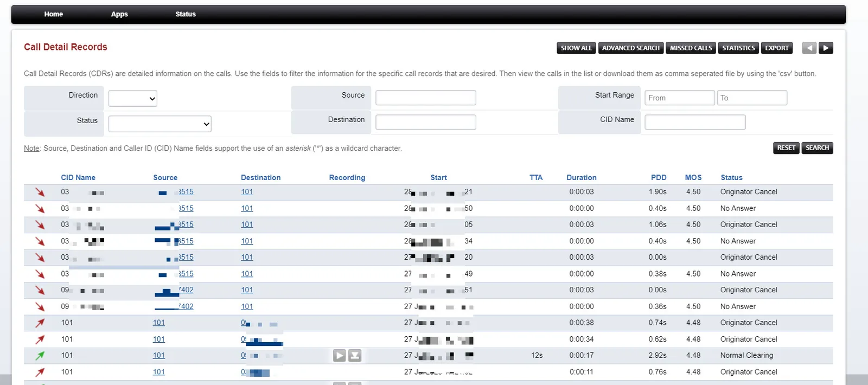Screen dimensions: 868x385
Task: Click the Start Range From field
Action: coord(680,98)
